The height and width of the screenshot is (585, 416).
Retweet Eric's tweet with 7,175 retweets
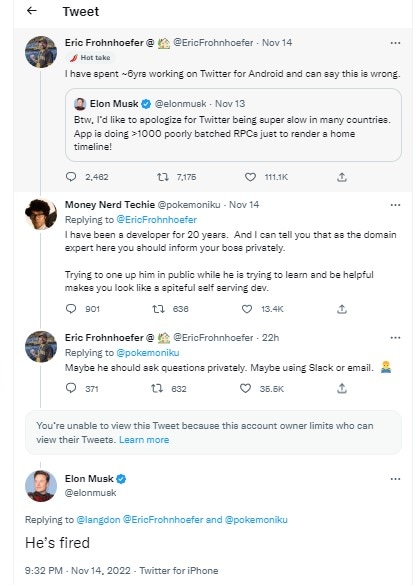click(162, 177)
